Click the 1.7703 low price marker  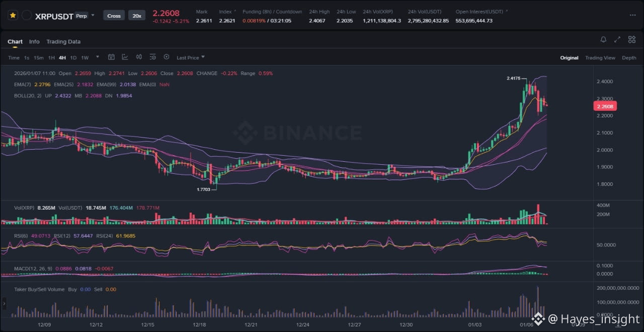(x=205, y=190)
